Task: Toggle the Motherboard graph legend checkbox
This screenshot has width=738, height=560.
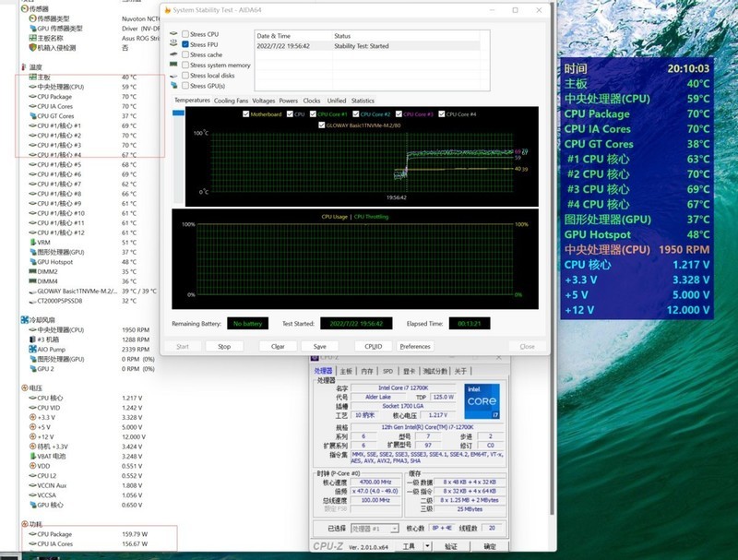Action: click(245, 114)
